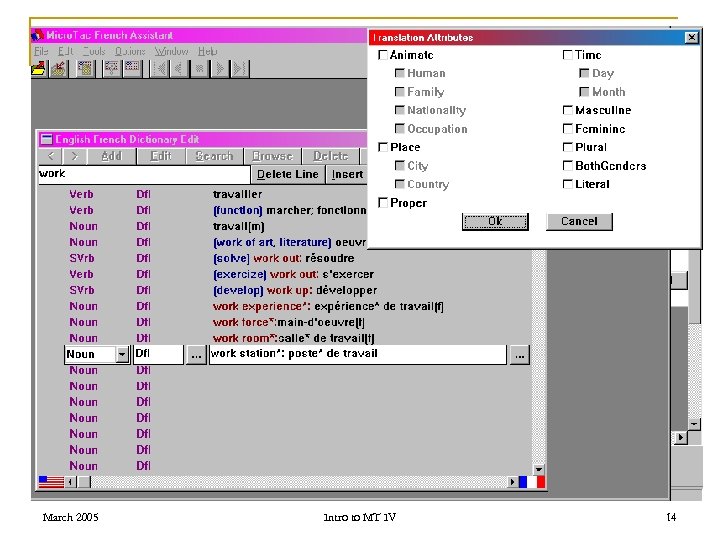Click the far-right window scroll-down arrow
The image size is (720, 540).
point(694,424)
